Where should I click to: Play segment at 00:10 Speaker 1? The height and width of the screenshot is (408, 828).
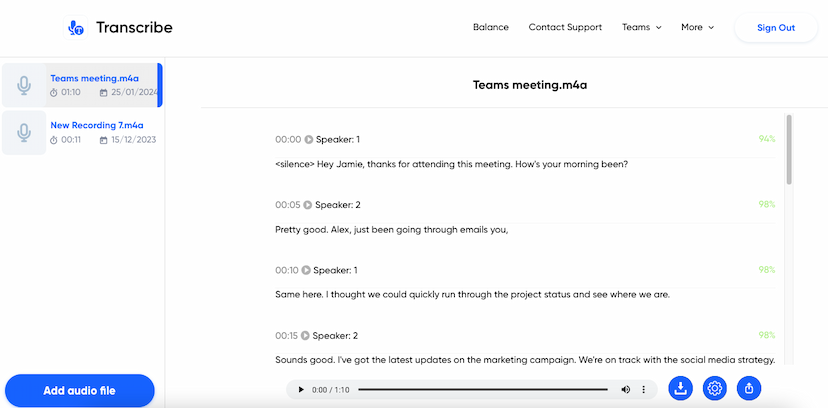307,270
